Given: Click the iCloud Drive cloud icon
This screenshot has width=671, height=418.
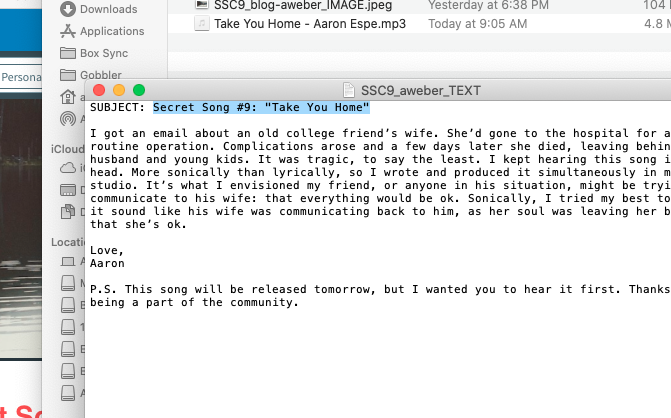Looking at the screenshot, I should click(x=68, y=168).
